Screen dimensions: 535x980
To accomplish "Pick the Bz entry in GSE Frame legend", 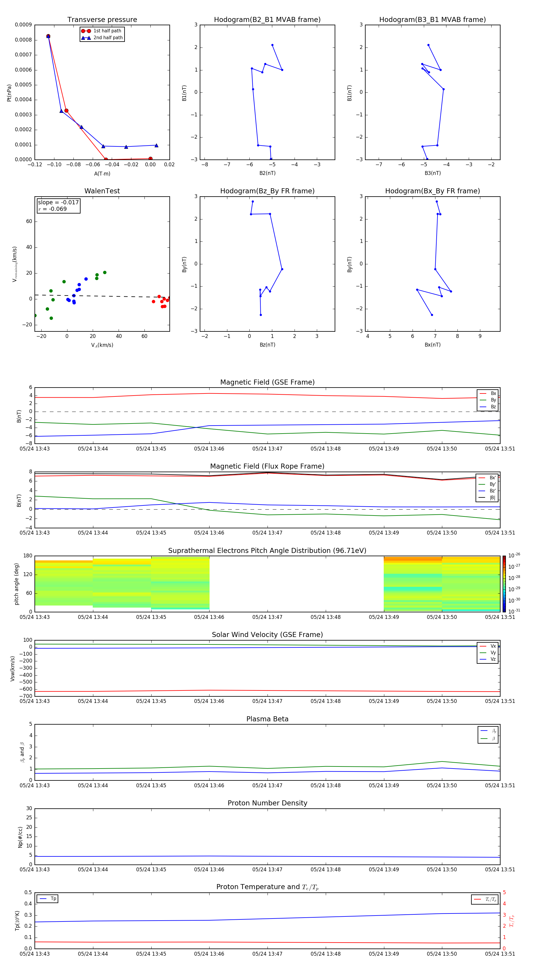I will [488, 407].
